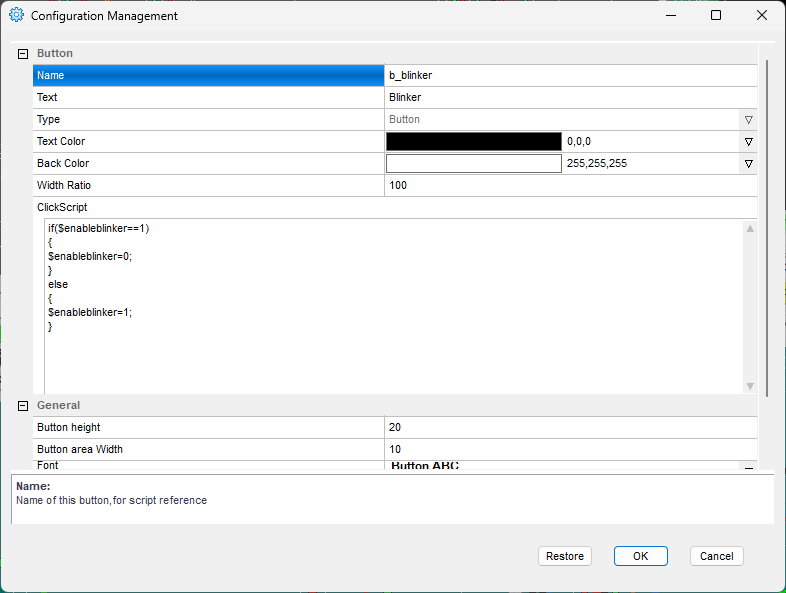Image resolution: width=786 pixels, height=593 pixels.
Task: Confirm with the OK button
Action: 641,556
